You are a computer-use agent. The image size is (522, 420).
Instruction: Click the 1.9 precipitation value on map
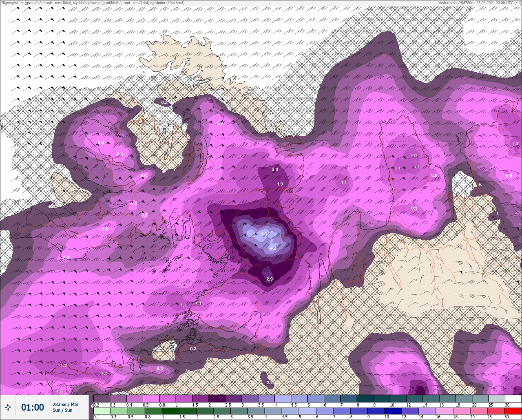[x=280, y=184]
